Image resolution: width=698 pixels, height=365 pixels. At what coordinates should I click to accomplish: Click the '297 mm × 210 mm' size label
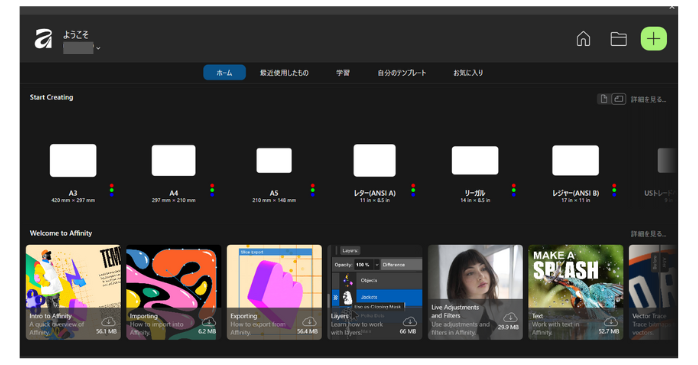(x=174, y=200)
